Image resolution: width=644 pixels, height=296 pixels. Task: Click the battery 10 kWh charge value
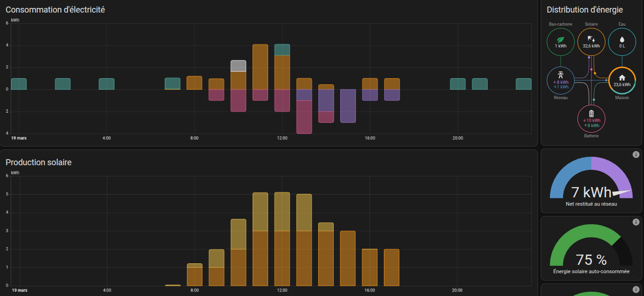click(592, 120)
